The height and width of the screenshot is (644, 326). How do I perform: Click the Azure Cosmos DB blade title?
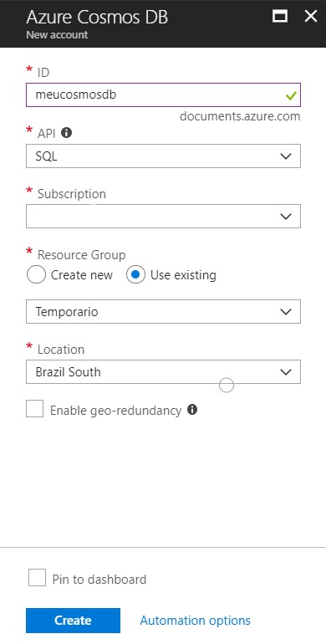click(97, 18)
